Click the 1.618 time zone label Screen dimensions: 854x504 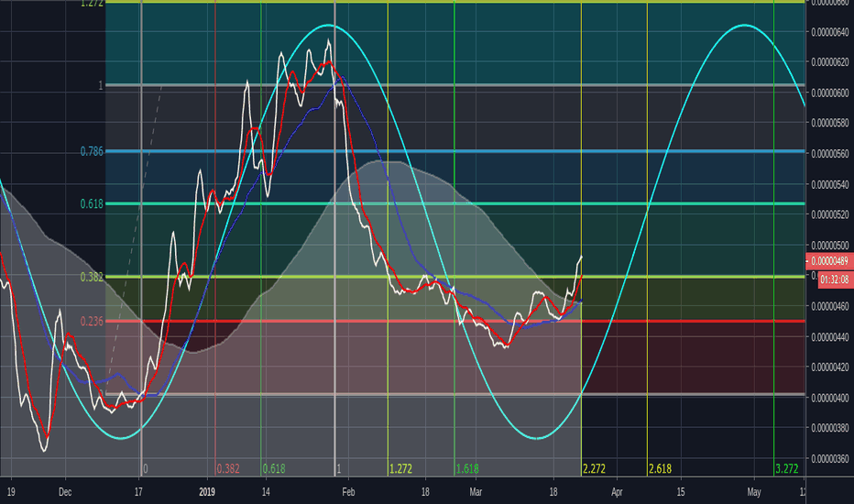coord(467,468)
